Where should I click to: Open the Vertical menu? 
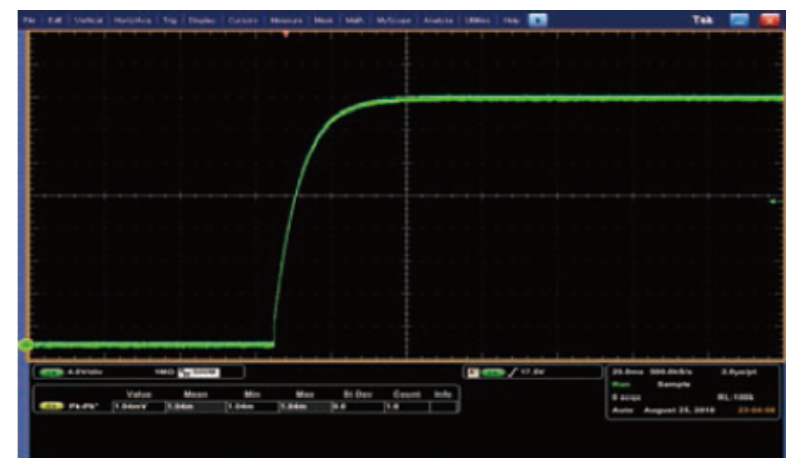[x=88, y=20]
